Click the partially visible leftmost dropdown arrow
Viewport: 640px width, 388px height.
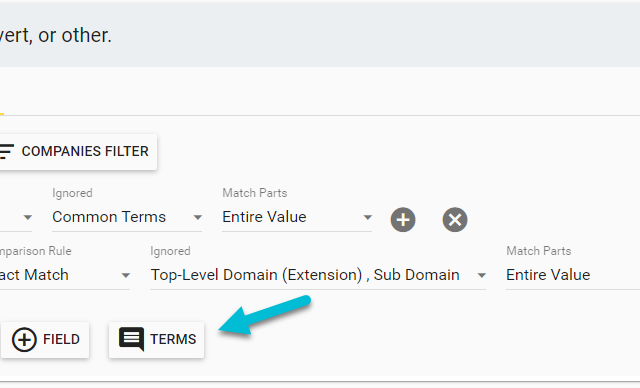coord(28,218)
